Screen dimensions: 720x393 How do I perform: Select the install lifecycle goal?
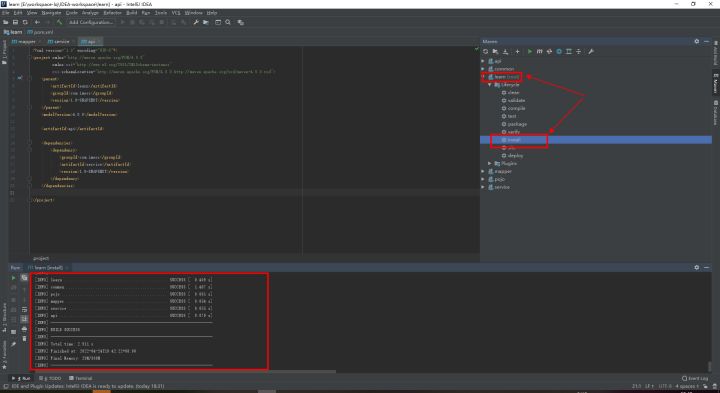pyautogui.click(x=511, y=140)
